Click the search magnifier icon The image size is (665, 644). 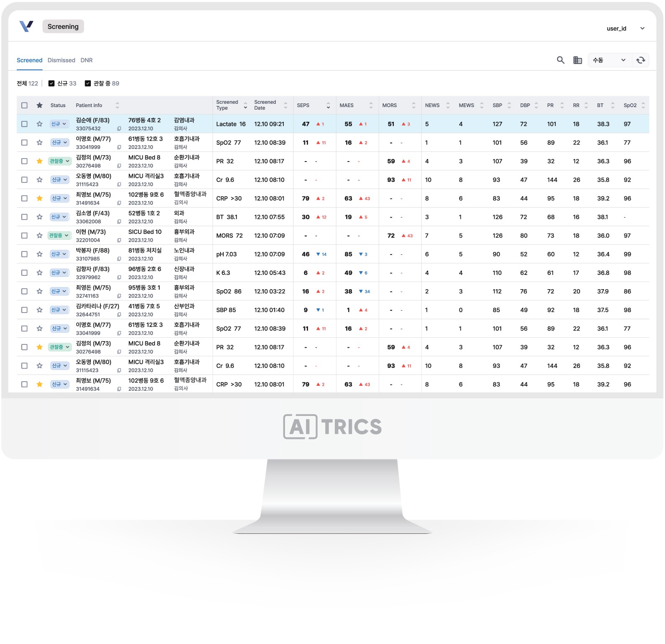[560, 60]
